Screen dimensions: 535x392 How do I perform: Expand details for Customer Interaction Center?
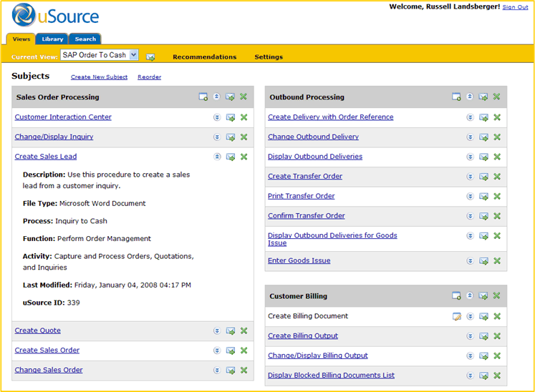click(x=217, y=117)
